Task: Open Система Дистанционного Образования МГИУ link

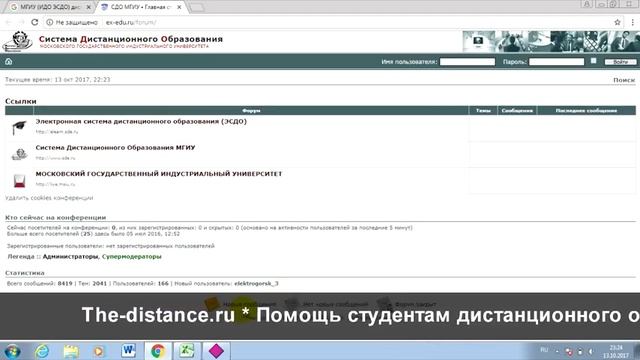Action: [x=115, y=147]
